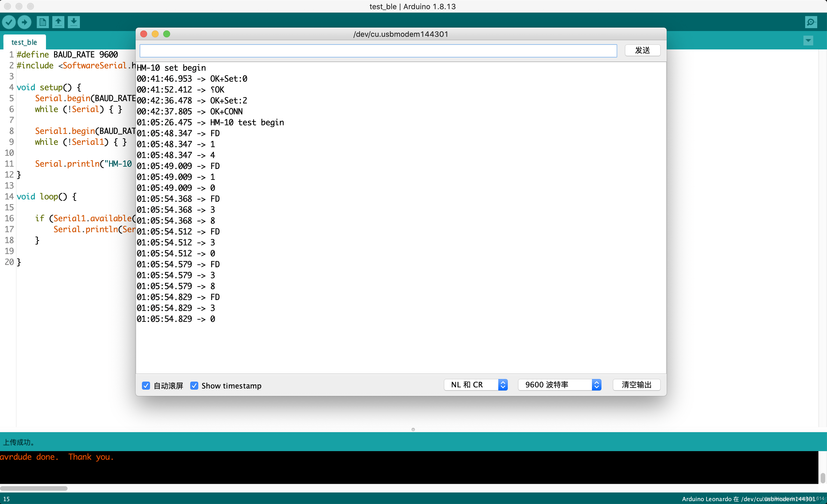Open the NL 和 CR line ending dropdown
Viewport: 827px width, 504px height.
[476, 384]
